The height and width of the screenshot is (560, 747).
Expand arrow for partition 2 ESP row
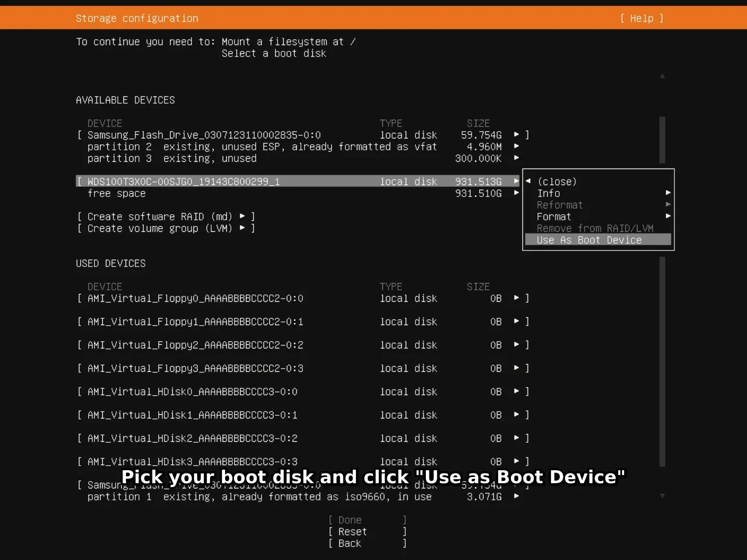(x=516, y=146)
